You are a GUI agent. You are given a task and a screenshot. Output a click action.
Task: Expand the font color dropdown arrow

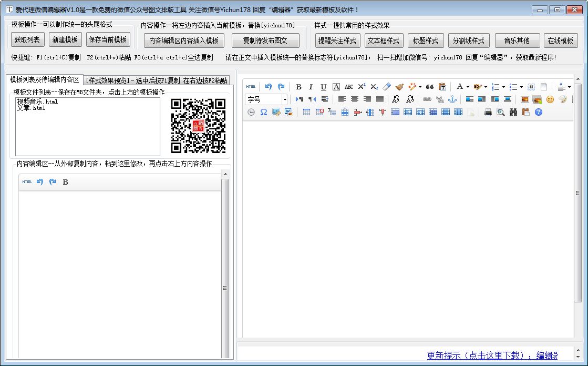pyautogui.click(x=468, y=87)
